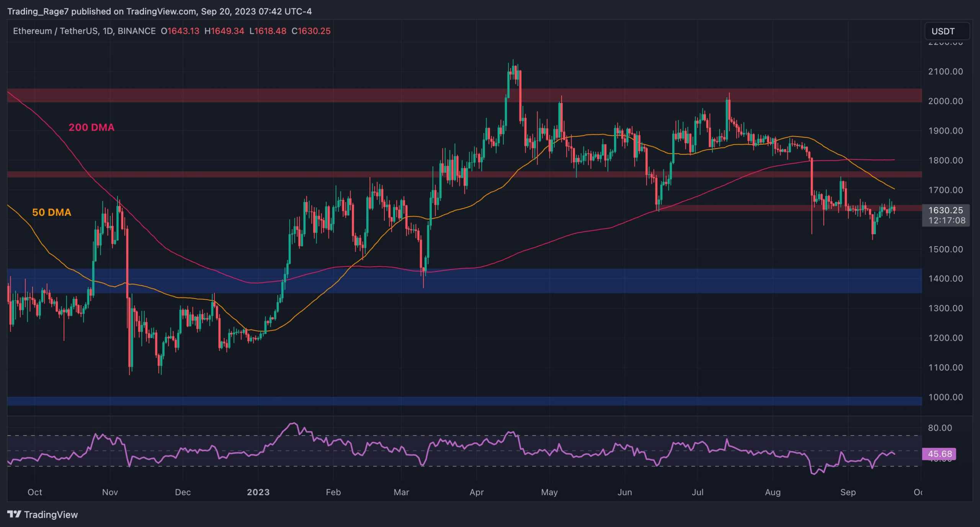The width and height of the screenshot is (980, 527).
Task: Click the current price label 1630.25
Action: 946,210
